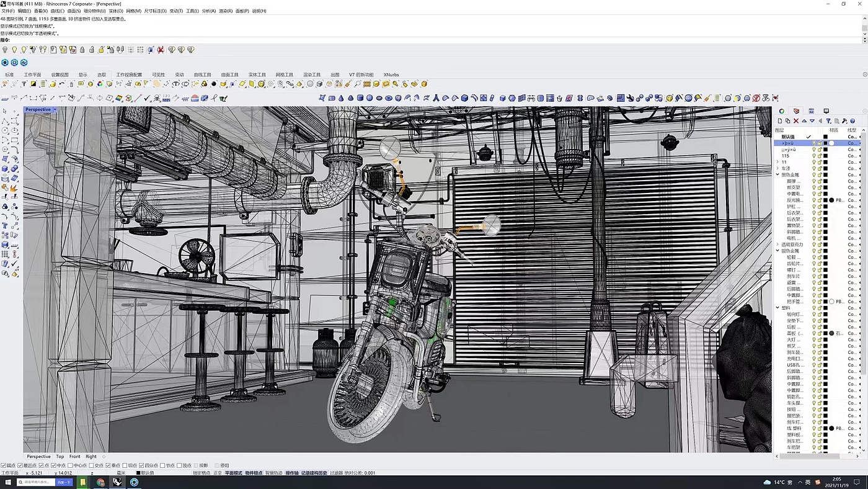Click the move layer up triangle icon
This screenshot has height=489, width=868.
click(804, 121)
